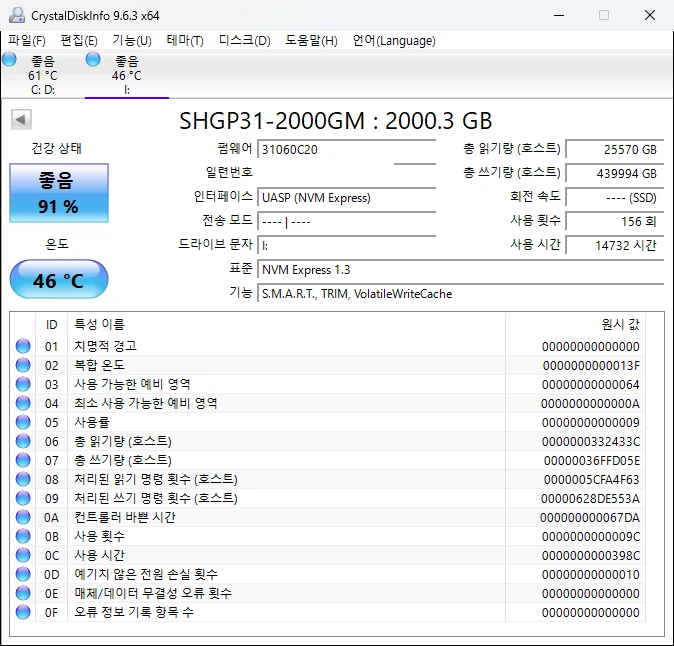Open the 언어(Language) menu
This screenshot has height=646, width=674.
pos(394,41)
